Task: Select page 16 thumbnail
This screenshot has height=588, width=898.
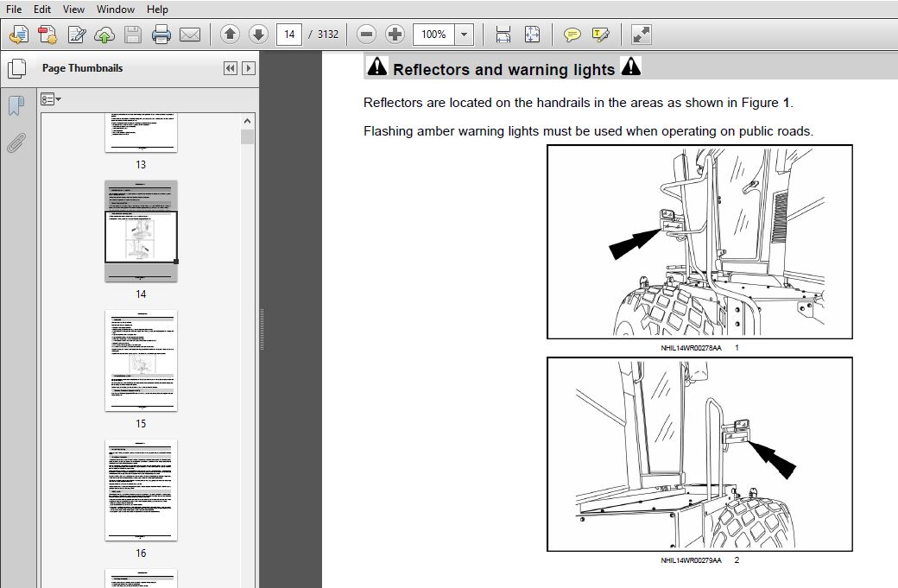Action: 141,490
